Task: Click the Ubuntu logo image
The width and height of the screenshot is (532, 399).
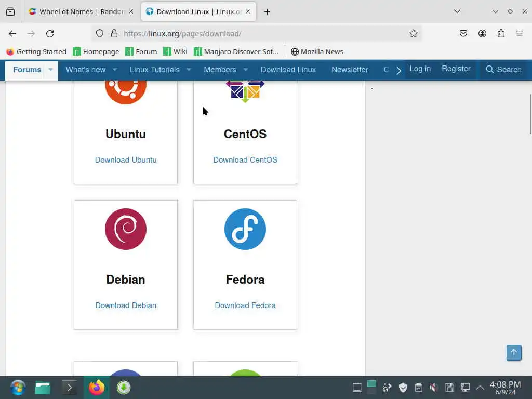Action: click(x=126, y=91)
